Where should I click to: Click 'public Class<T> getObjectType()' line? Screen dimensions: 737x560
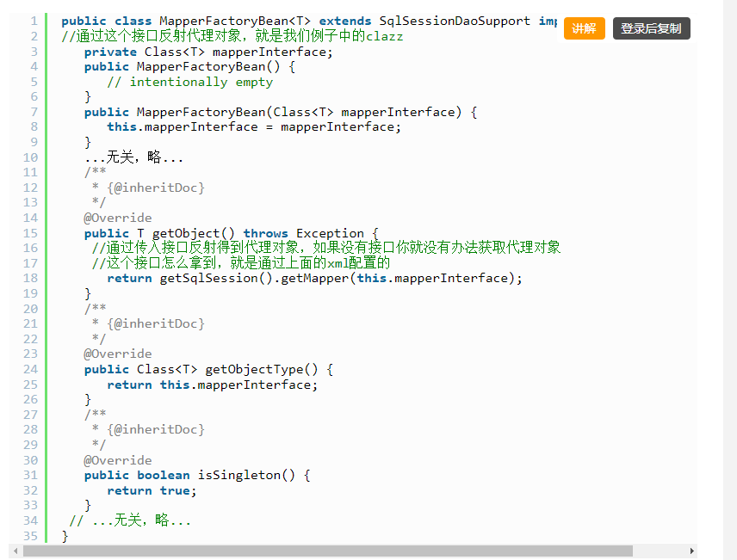coord(208,369)
